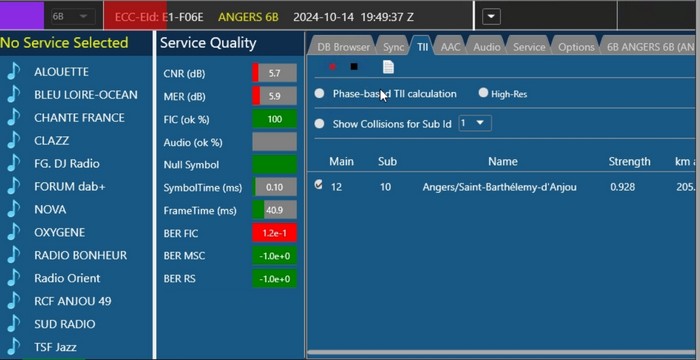Click the music note icon beside TSF Jazz
This screenshot has width=700, height=360.
[13, 347]
